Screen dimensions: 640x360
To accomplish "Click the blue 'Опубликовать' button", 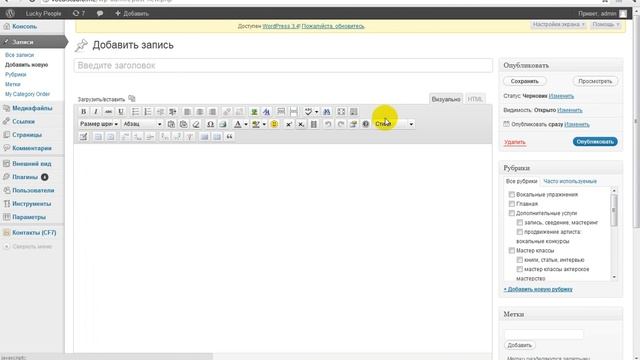I will (595, 142).
